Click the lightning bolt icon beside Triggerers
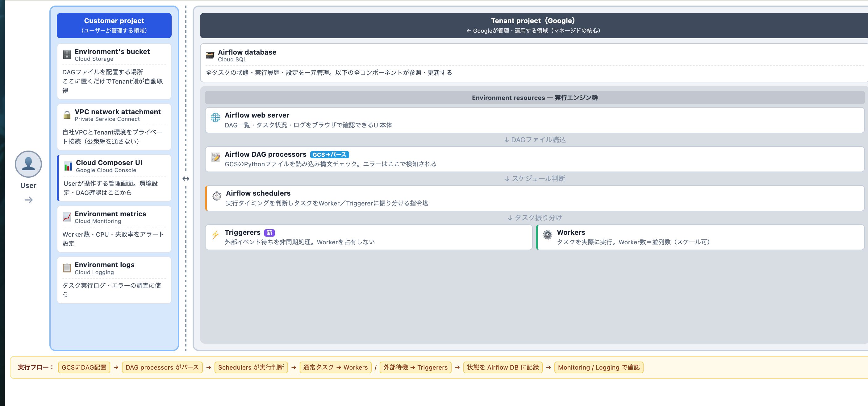This screenshot has height=406, width=868. point(215,235)
